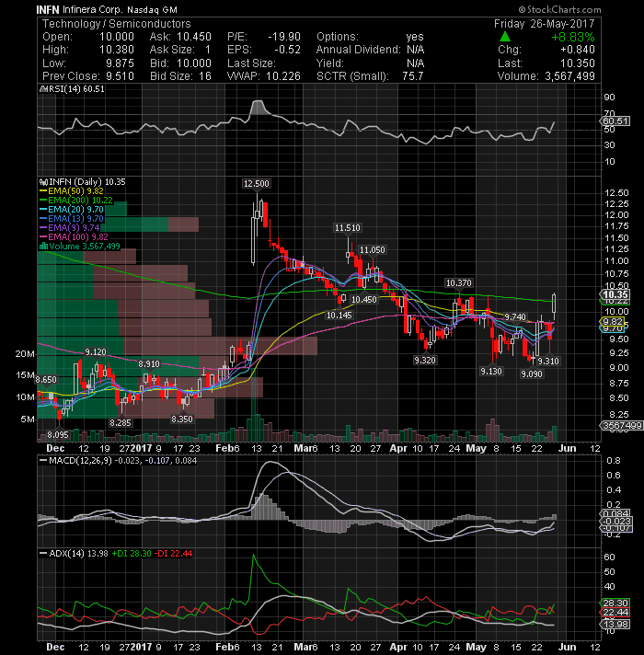Image resolution: width=644 pixels, height=655 pixels.
Task: Click the MACD(12,26,9) indicator label
Action: 80,461
